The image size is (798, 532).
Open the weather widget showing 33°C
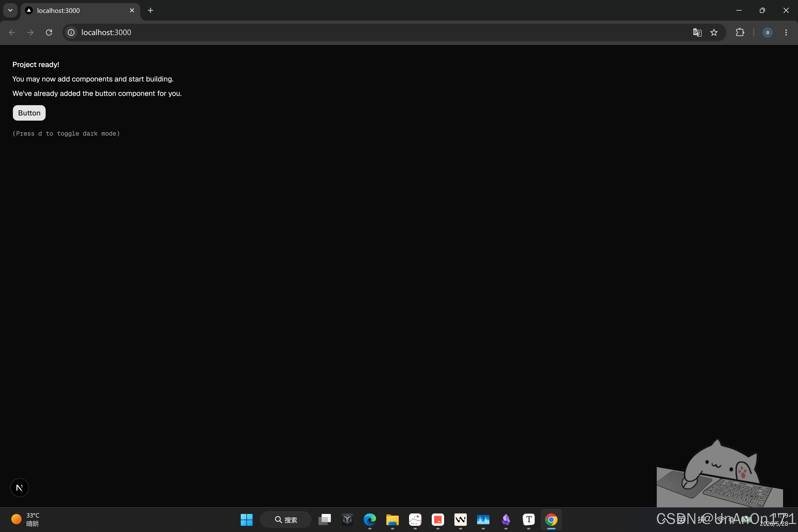click(x=26, y=519)
